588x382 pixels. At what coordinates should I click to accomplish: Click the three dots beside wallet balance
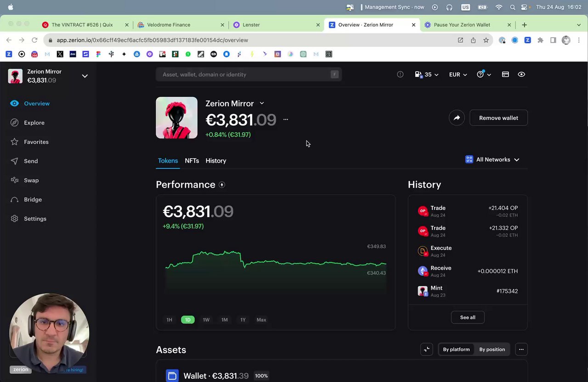286,119
